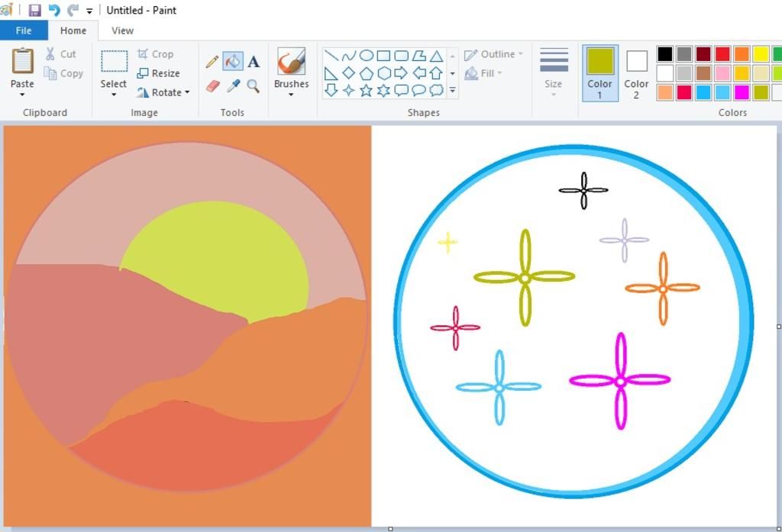Select the Rounded rectangular callout shape
The width and height of the screenshot is (782, 532).
coord(402,90)
